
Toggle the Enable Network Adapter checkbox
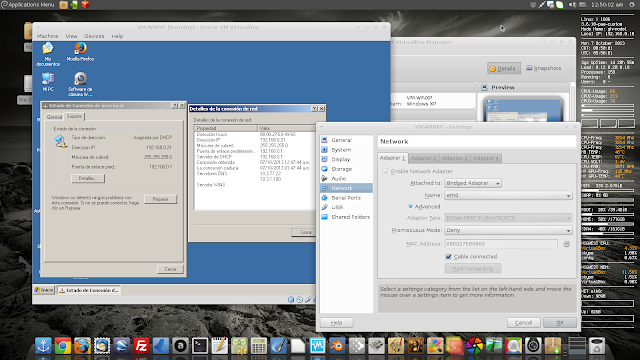pyautogui.click(x=385, y=171)
